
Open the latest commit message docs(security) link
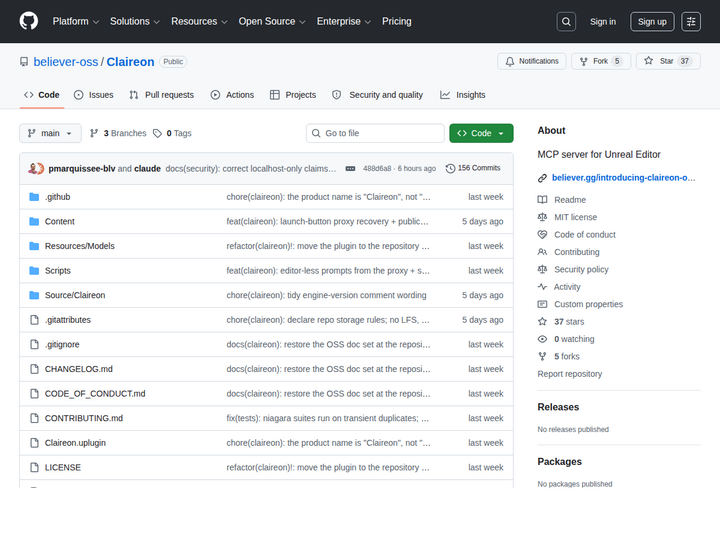click(251, 169)
